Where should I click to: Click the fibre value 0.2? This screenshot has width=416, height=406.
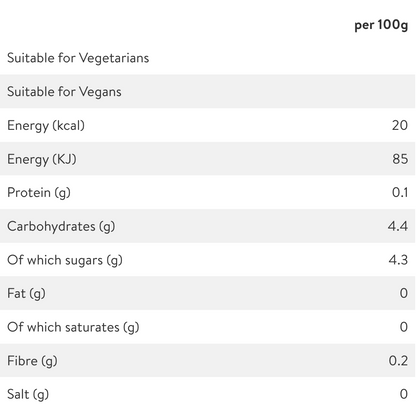coord(398,361)
